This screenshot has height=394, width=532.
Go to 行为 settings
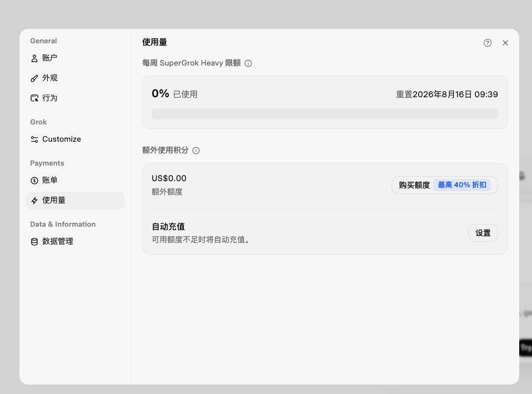click(x=75, y=98)
